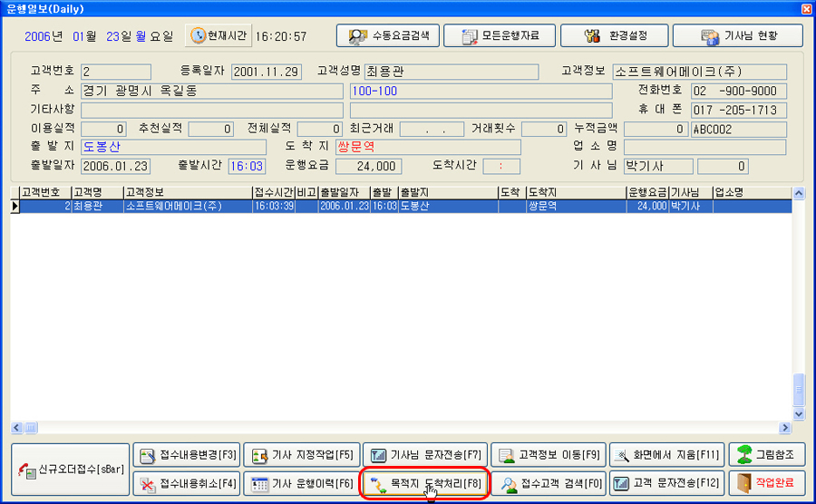Click the empty 업소명 field
Viewport: 816px width, 504px height.
pos(704,147)
